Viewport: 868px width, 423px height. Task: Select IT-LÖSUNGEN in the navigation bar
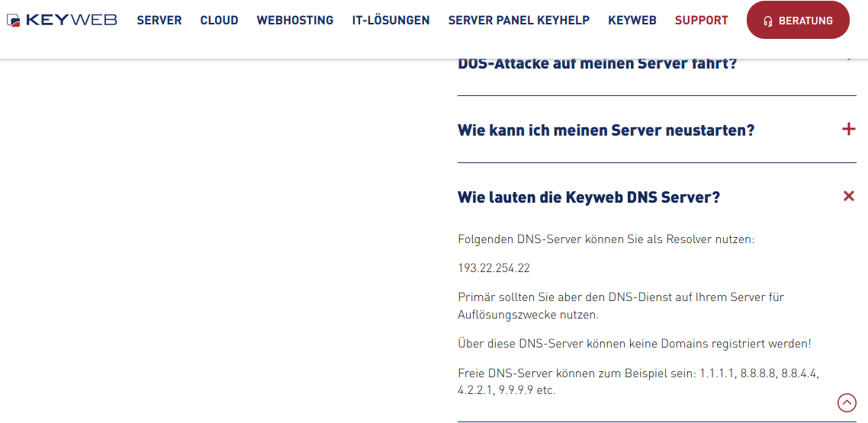pos(391,21)
